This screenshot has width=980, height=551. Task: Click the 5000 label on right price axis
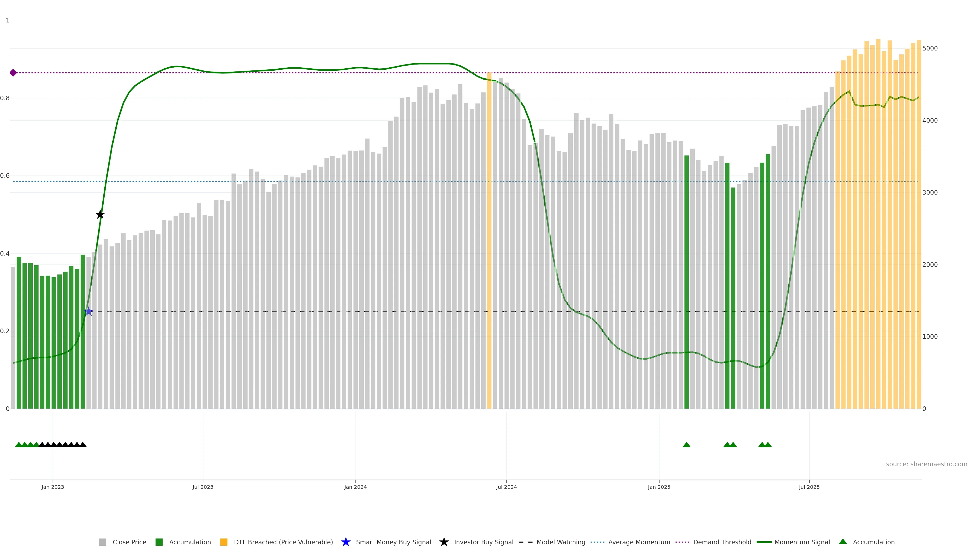point(930,48)
